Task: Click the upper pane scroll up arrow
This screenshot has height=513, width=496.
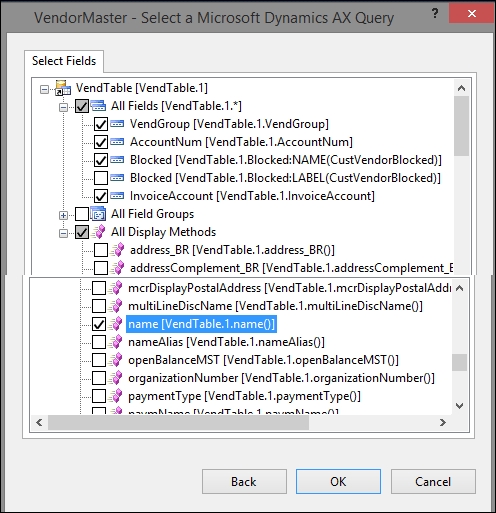Action: tap(461, 88)
